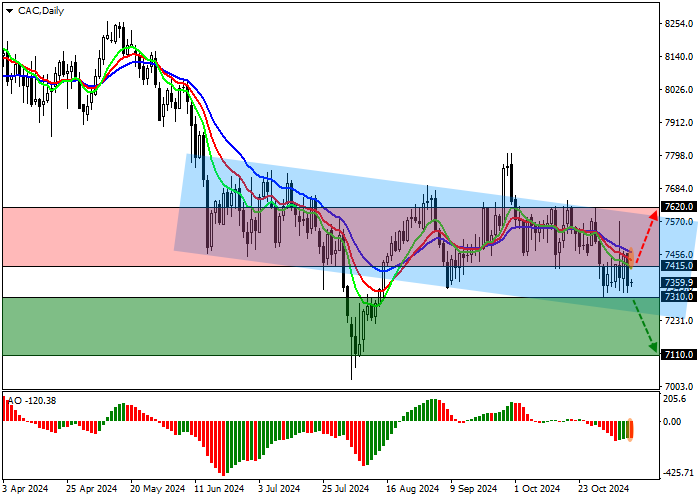Click the current price 7359.9 label
Screen dimensions: 700x500
click(x=679, y=283)
